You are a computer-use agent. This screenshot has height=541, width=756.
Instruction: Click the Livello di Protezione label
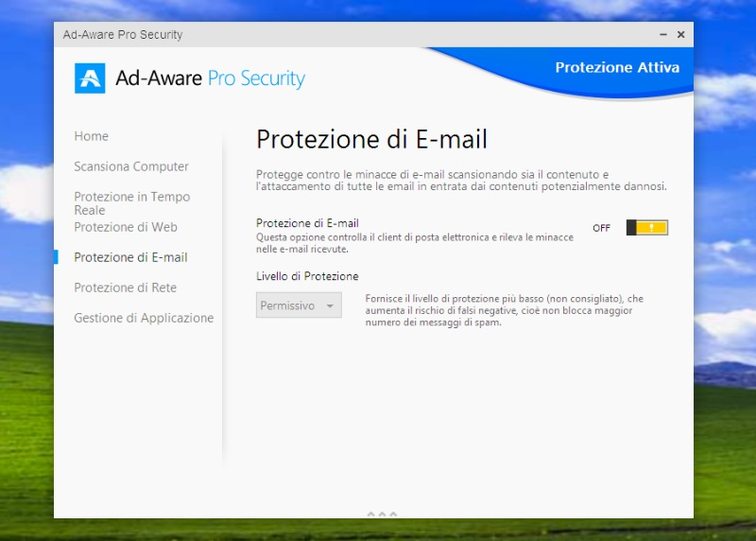pos(307,276)
